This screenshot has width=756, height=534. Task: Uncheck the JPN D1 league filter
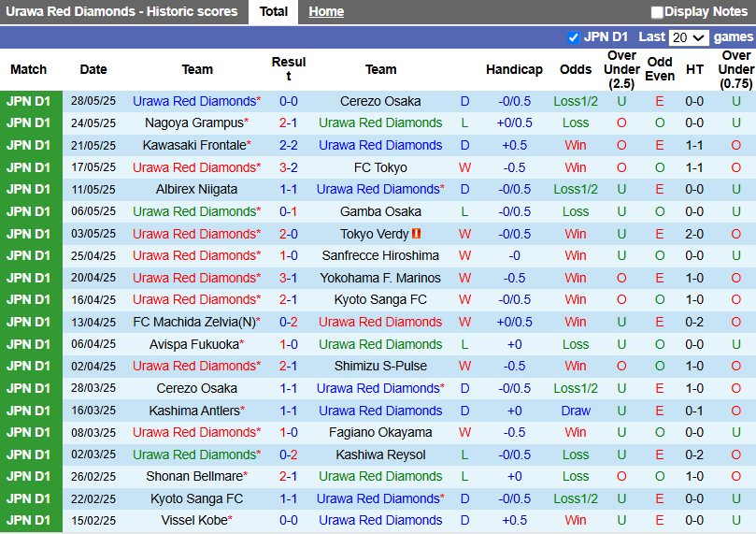pos(573,37)
